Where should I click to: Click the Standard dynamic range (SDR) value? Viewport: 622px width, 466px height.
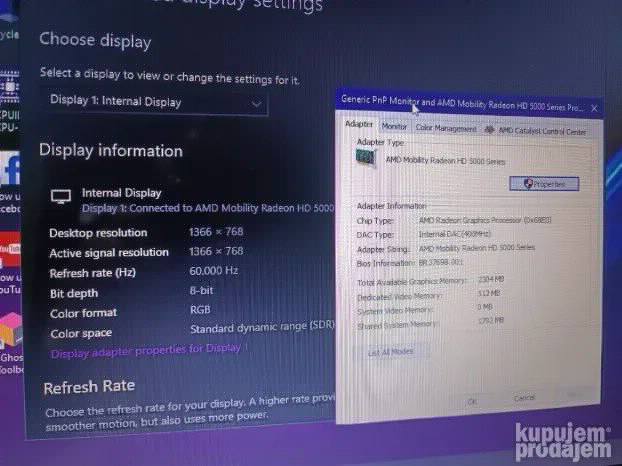(x=262, y=328)
